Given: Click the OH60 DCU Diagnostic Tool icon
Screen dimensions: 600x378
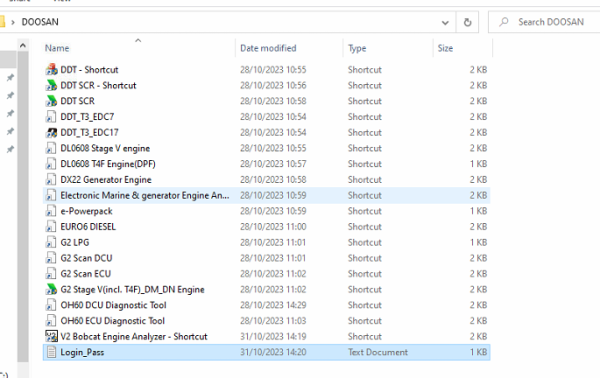Looking at the screenshot, I should (x=51, y=305).
